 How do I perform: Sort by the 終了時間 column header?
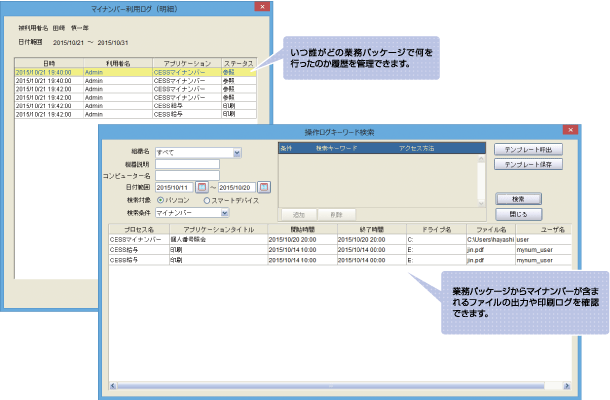[372, 230]
